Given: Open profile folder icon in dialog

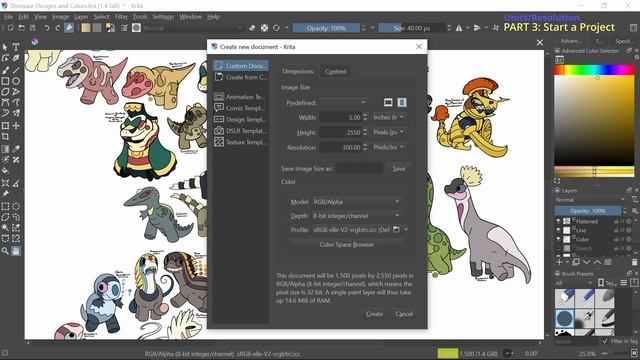Looking at the screenshot, I should 396,230.
